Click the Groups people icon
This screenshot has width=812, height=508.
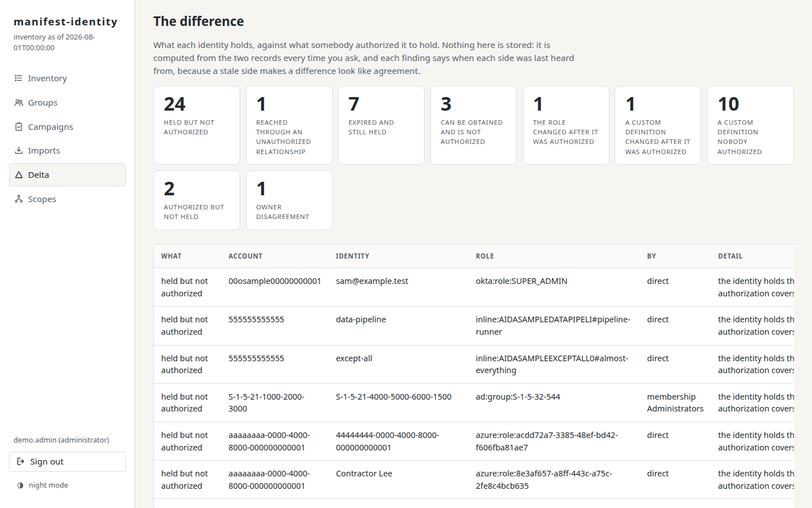point(19,103)
